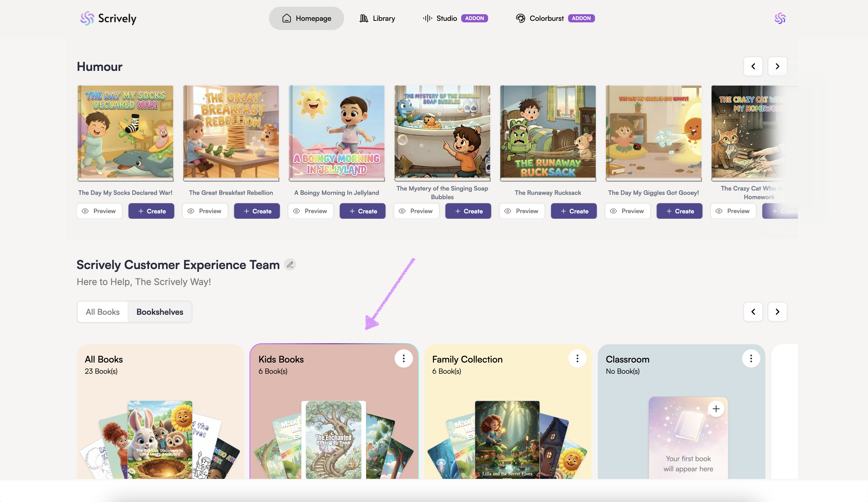The width and height of the screenshot is (868, 502).
Task: Open the profile swirl icon top right
Action: [x=780, y=18]
